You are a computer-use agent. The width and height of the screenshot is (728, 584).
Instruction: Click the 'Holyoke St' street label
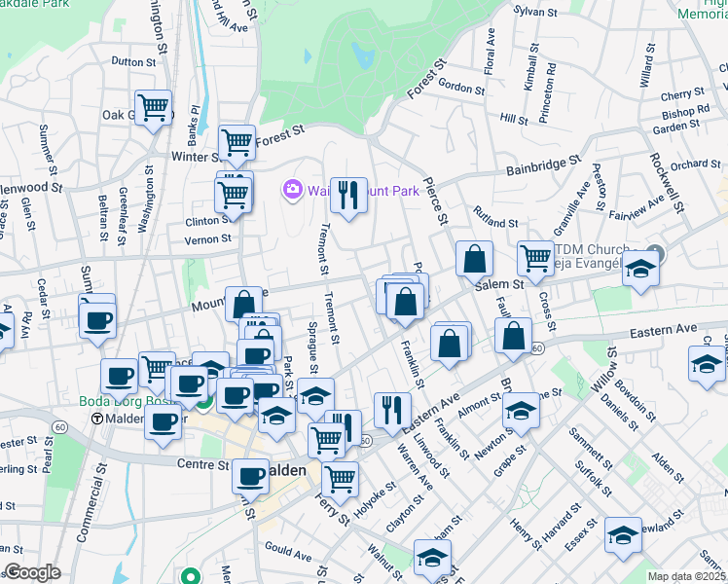click(374, 500)
